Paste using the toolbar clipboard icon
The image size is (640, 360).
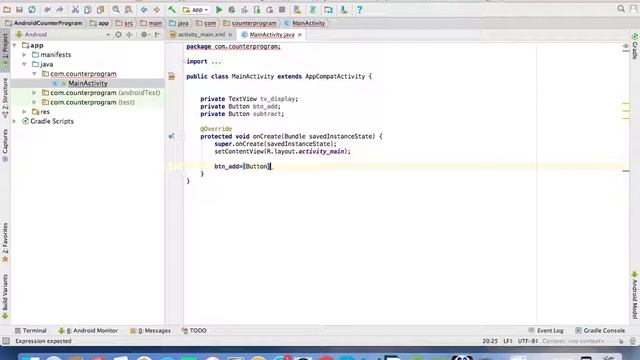pos(100,9)
